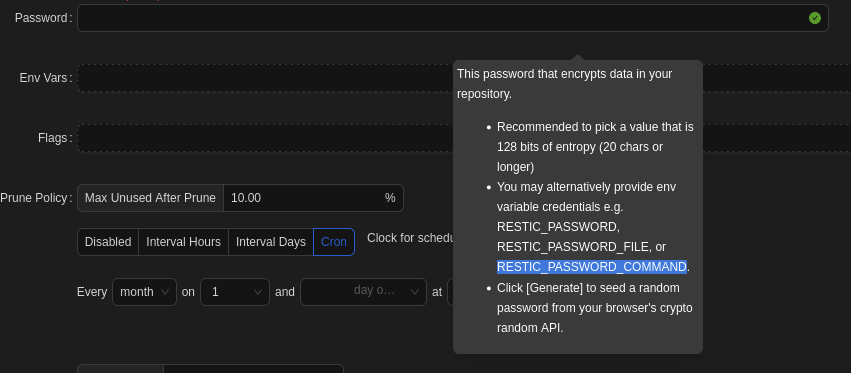This screenshot has height=373, width=851.
Task: Select the Cron schedule mode
Action: pyautogui.click(x=334, y=242)
